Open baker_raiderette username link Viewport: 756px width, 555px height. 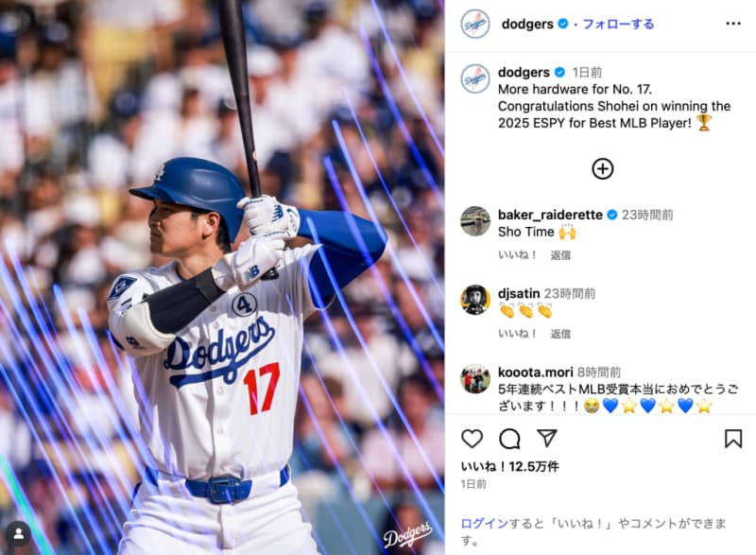coord(550,215)
